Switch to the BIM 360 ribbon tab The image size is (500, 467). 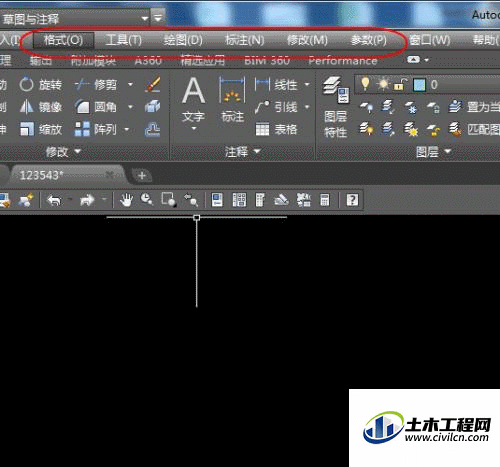point(267,61)
